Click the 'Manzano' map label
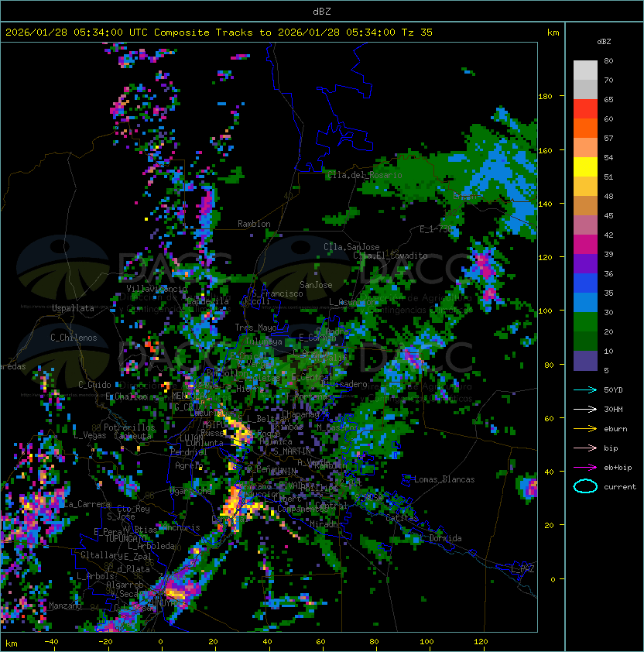This screenshot has height=652, width=644. (x=65, y=606)
